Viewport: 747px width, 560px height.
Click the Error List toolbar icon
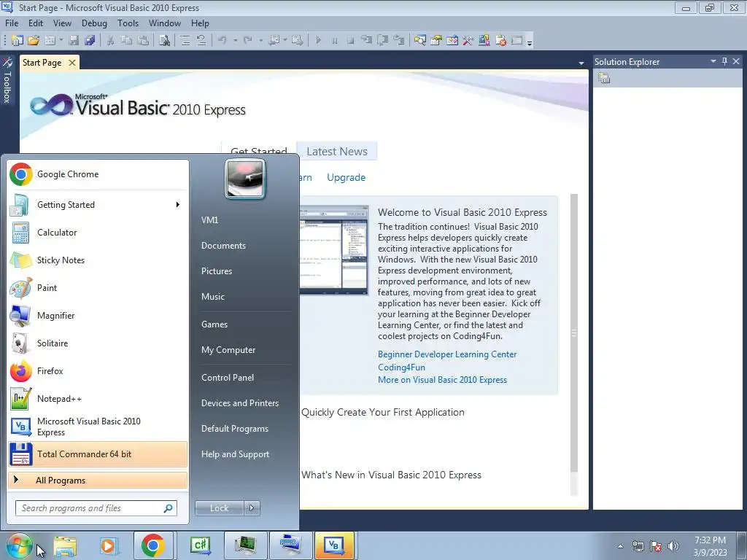[x=500, y=41]
